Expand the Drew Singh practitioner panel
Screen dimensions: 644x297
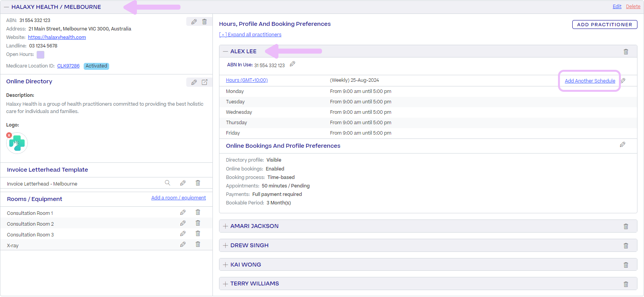225,245
